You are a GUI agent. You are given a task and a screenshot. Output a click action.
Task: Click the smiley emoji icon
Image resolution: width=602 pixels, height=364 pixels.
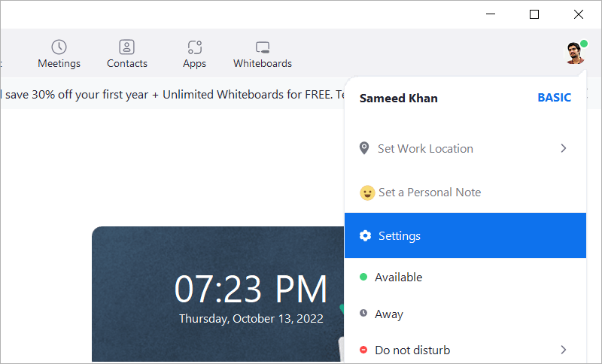(367, 193)
